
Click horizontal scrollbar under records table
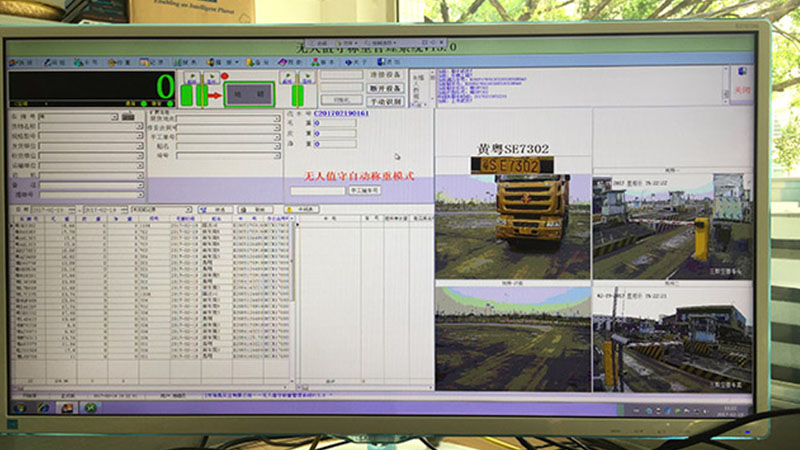point(152,388)
